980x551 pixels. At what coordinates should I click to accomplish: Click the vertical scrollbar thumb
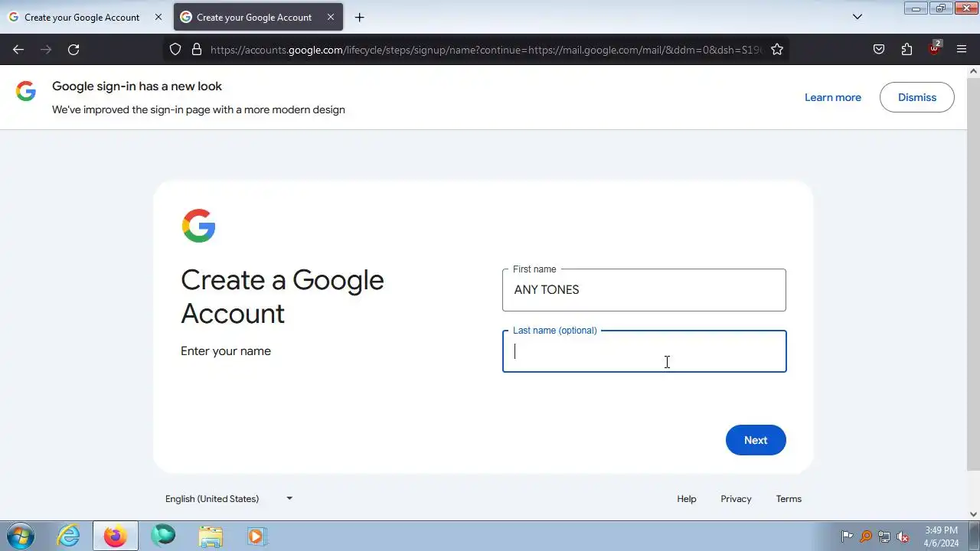tap(974, 273)
